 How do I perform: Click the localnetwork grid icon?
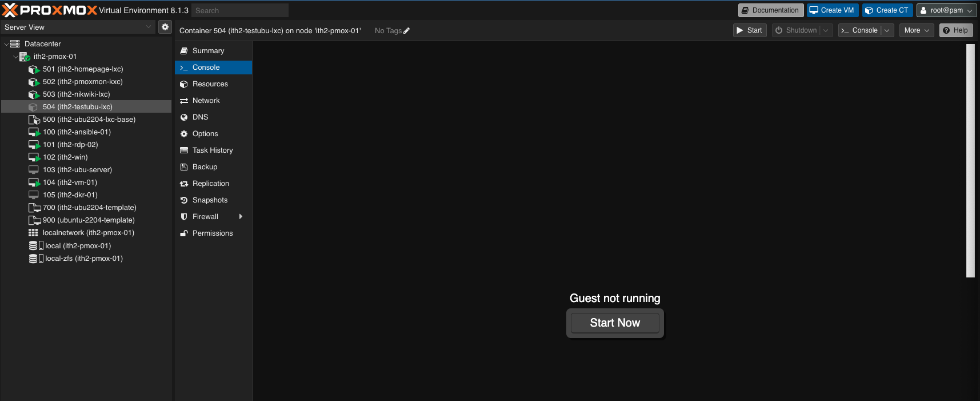click(33, 233)
